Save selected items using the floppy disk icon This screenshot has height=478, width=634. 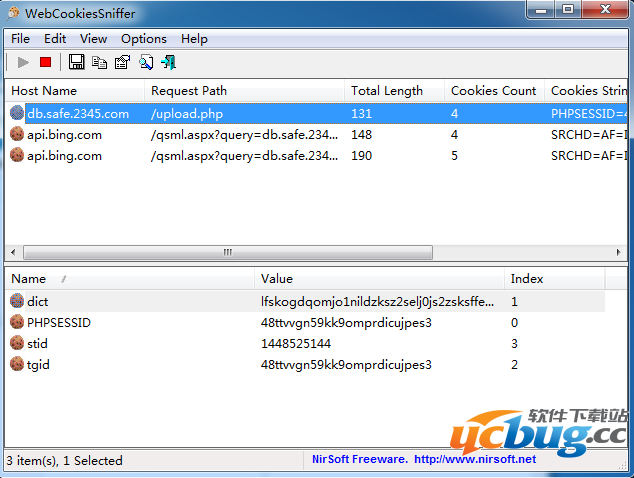(x=76, y=62)
